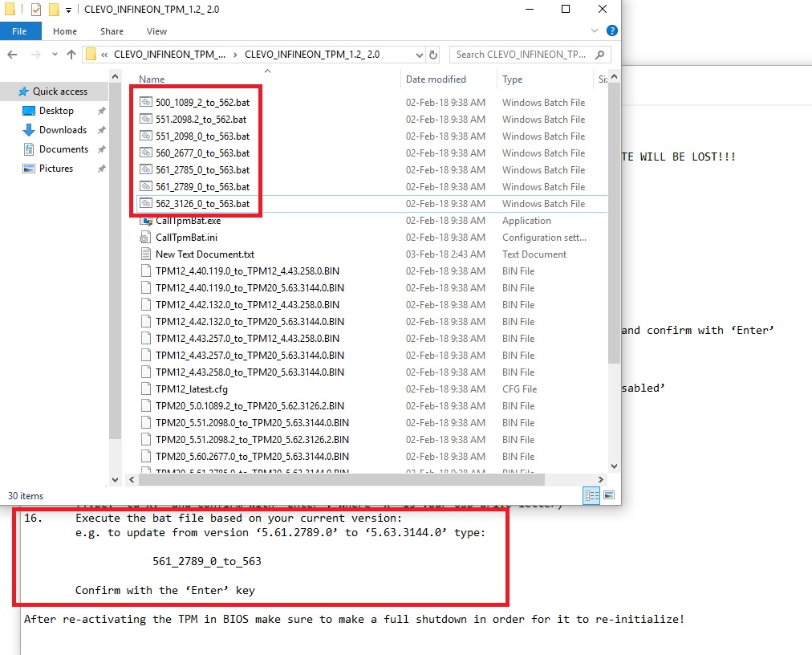The height and width of the screenshot is (655, 812).
Task: Select file TPM12_4.43.257.0_to_TPM12_4.43.258.0.BIN
Action: click(248, 339)
